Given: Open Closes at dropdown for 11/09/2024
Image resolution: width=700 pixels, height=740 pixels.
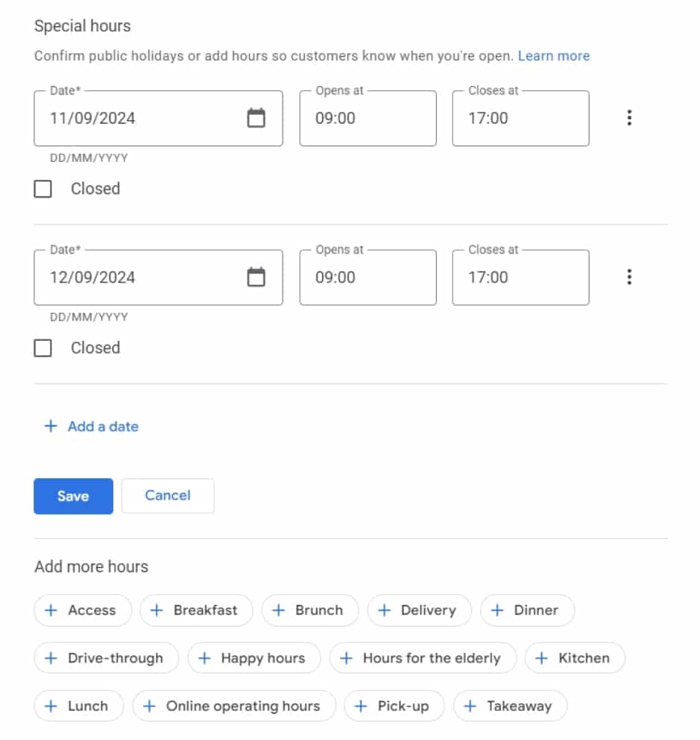Looking at the screenshot, I should tap(521, 118).
